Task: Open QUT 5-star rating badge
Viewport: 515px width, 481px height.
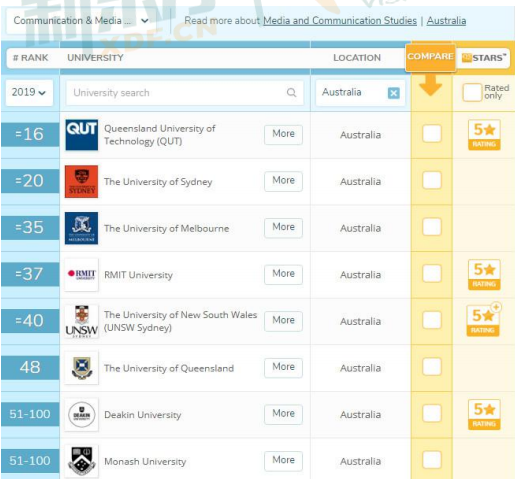Action: tap(484, 135)
